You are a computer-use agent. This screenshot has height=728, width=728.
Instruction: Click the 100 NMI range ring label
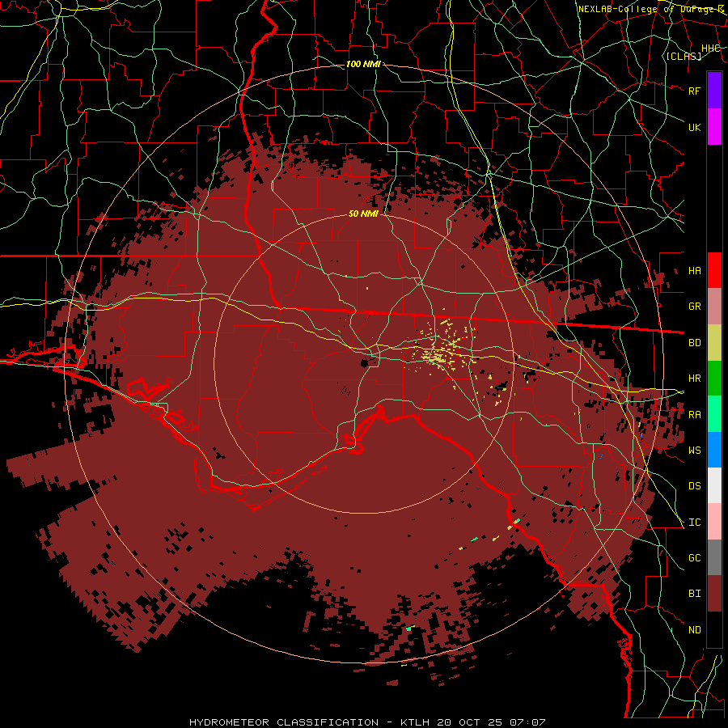(x=363, y=64)
